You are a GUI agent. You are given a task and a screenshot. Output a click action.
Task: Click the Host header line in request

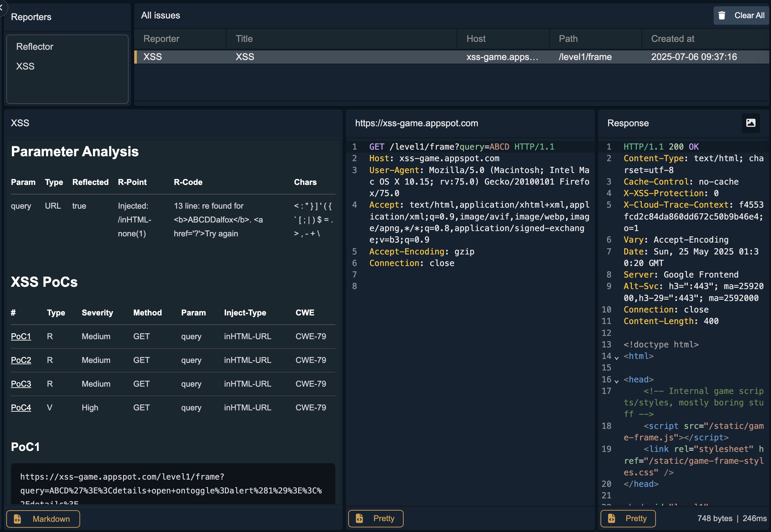pyautogui.click(x=434, y=158)
